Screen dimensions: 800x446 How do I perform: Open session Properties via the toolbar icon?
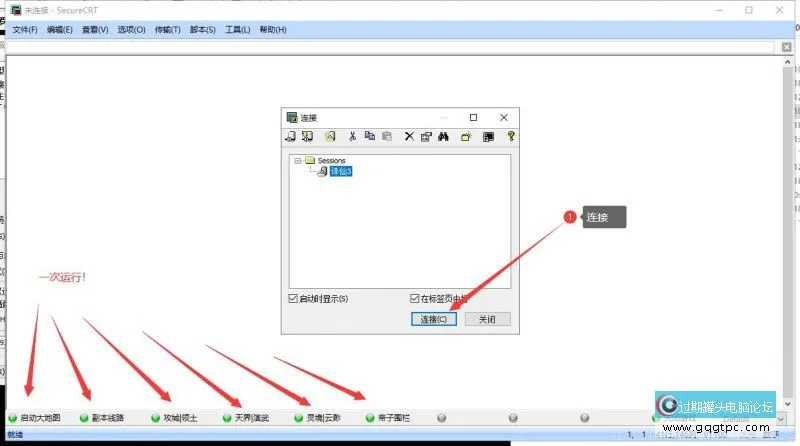pos(426,136)
